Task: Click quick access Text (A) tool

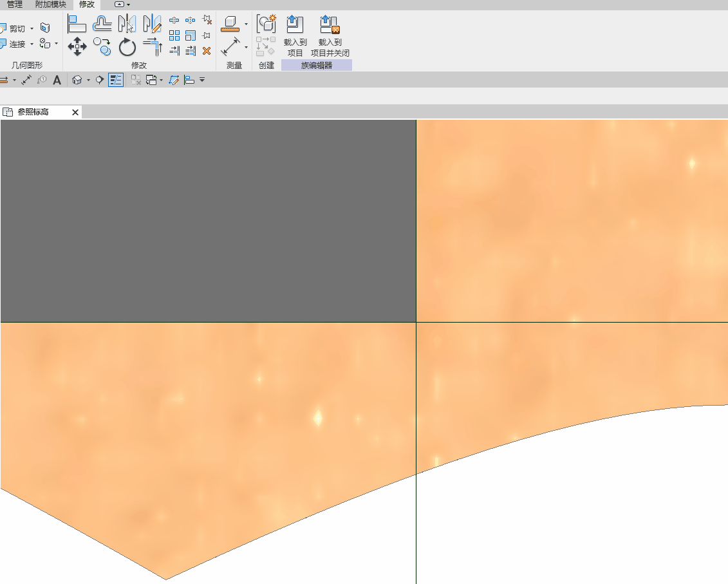Action: (x=57, y=80)
